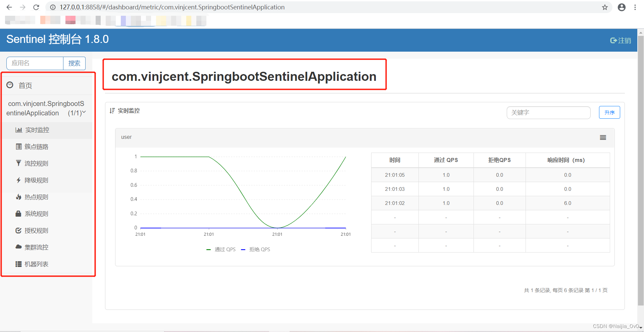Click the 响应时间 (ms) column header
The image size is (644, 332).
[567, 160]
